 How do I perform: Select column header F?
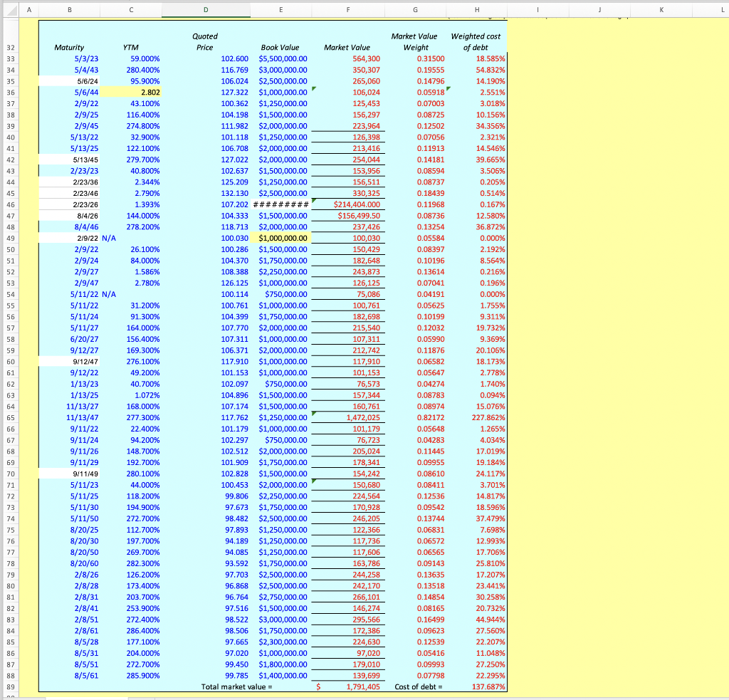tap(348, 10)
